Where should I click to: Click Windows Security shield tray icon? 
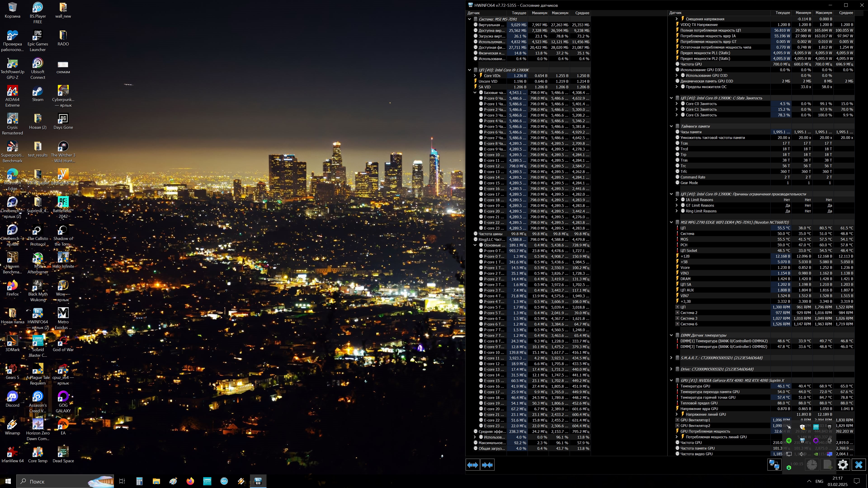(x=802, y=427)
